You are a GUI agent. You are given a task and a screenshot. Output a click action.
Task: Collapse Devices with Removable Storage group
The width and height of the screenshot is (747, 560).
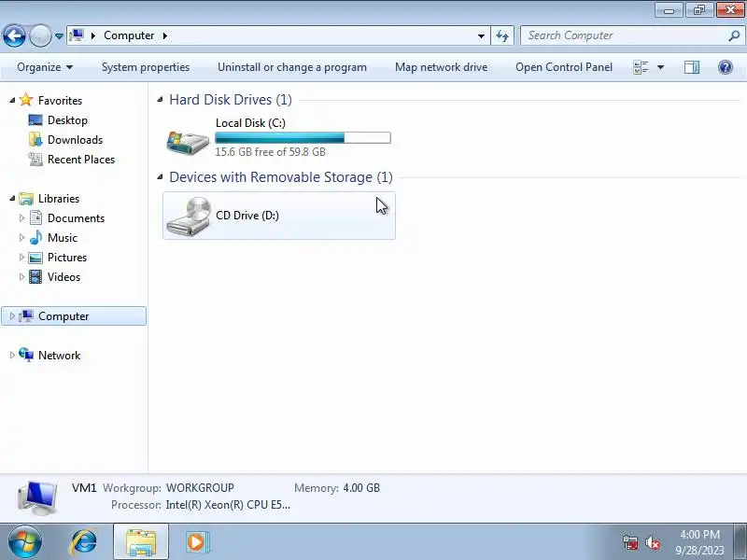tap(161, 177)
